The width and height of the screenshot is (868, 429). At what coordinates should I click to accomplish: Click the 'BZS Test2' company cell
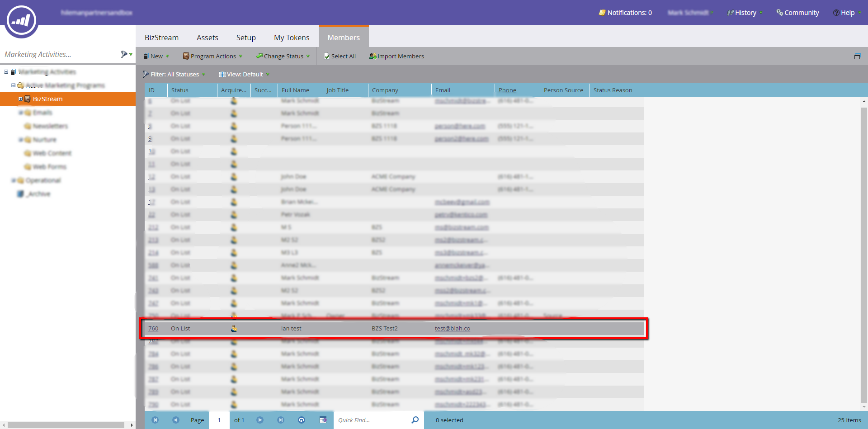click(385, 329)
